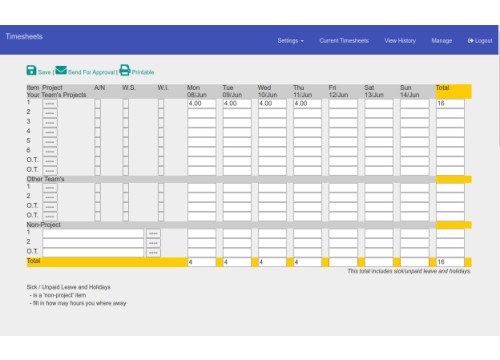Click the yellow Total column header
This screenshot has width=500, height=360.
pos(454,91)
